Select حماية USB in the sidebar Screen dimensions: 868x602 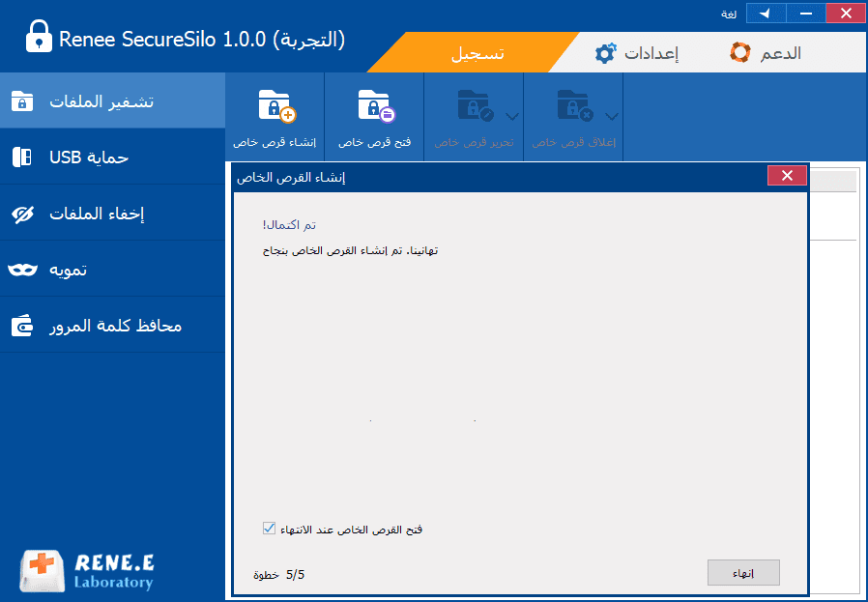click(x=112, y=158)
